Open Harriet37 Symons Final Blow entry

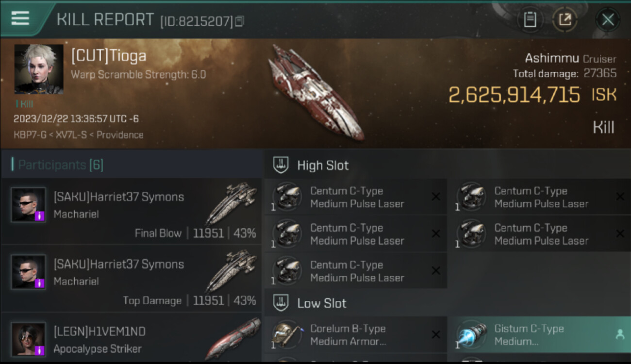(x=131, y=212)
